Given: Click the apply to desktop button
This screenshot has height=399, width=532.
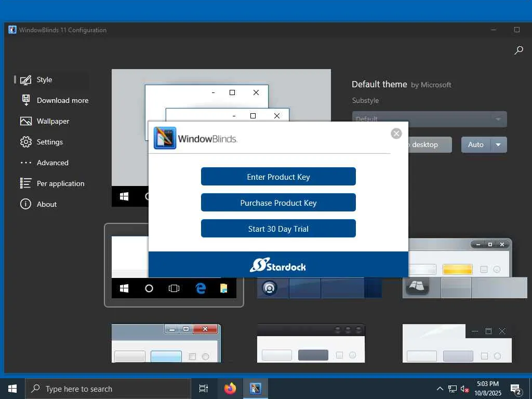Looking at the screenshot, I should click(430, 144).
